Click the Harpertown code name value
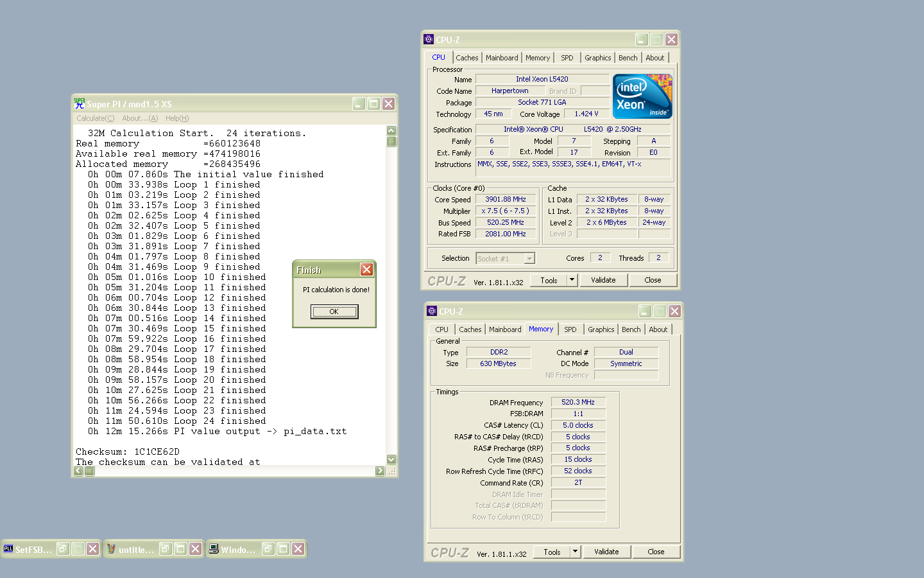This screenshot has width=924, height=578. [x=510, y=91]
